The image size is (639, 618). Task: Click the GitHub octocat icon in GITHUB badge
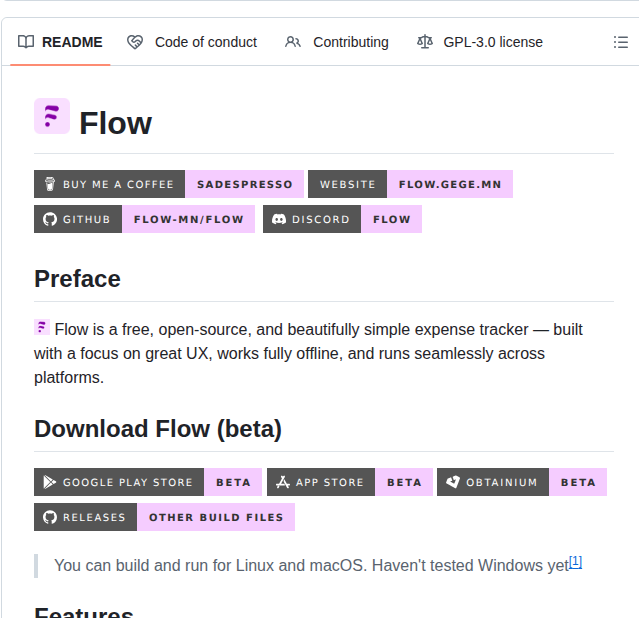50,219
